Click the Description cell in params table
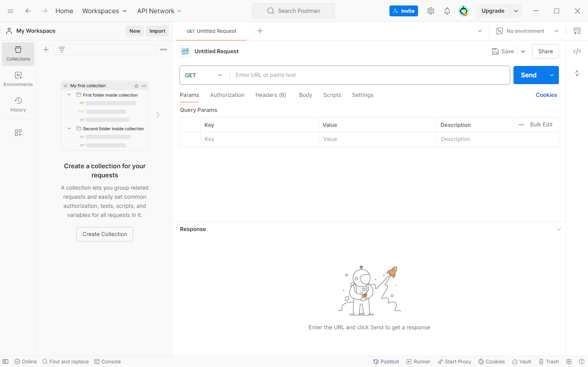The image size is (588, 367). point(498,139)
